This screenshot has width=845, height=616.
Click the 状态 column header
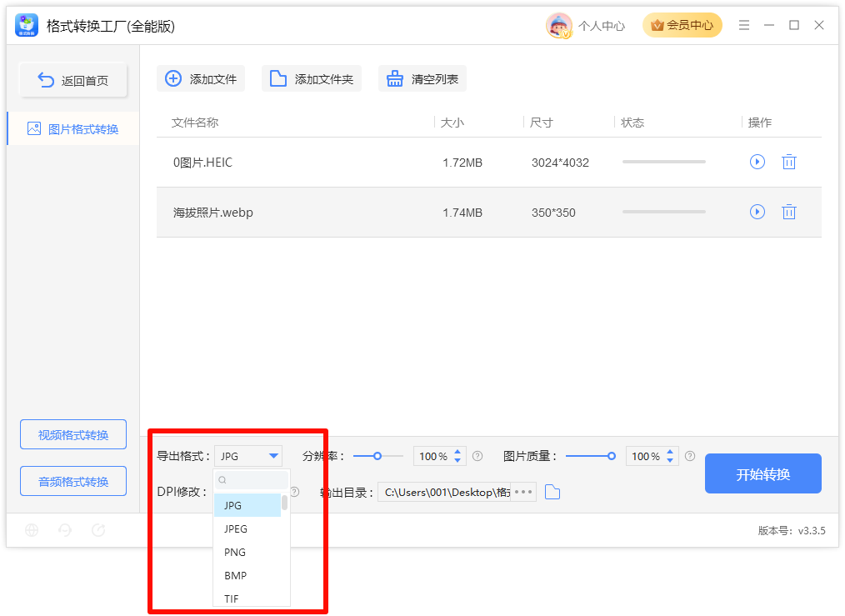[632, 123]
